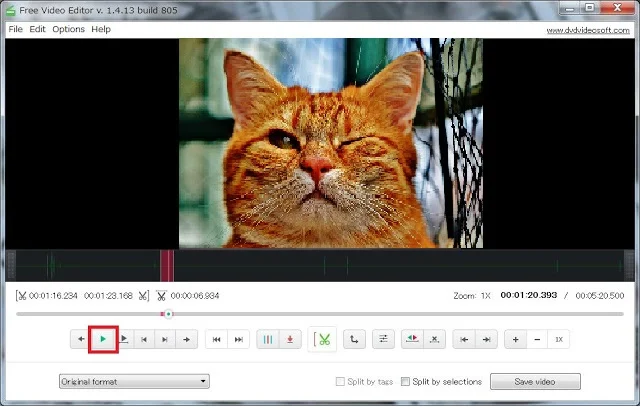
Task: Enable Split by tags checkbox
Action: click(x=340, y=382)
